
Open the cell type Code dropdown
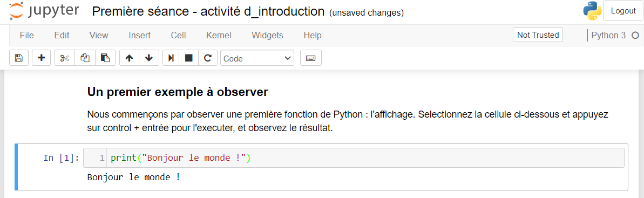[257, 58]
